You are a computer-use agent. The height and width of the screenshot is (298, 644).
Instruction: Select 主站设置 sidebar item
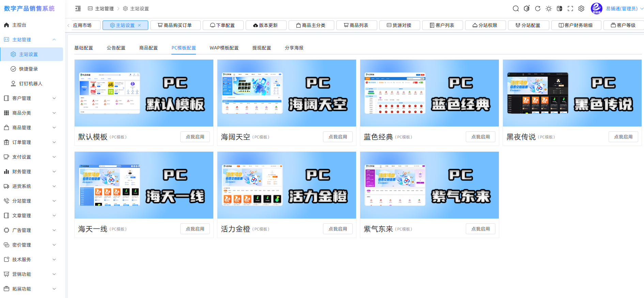(x=31, y=54)
